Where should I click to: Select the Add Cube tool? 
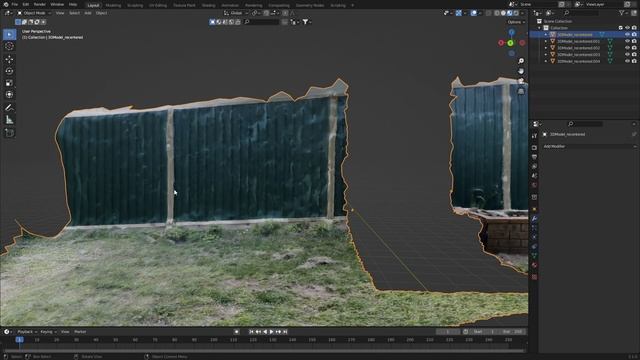coord(9,133)
